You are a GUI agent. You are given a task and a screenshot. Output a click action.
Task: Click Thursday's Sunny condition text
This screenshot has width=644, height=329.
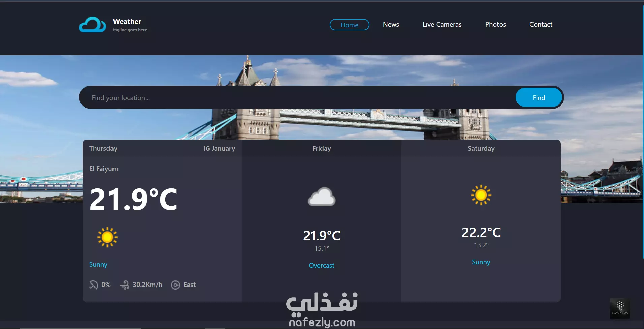pyautogui.click(x=98, y=265)
